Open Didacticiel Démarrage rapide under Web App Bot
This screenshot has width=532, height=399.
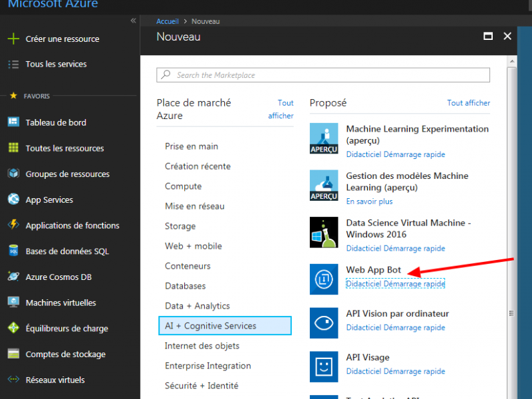(x=396, y=284)
